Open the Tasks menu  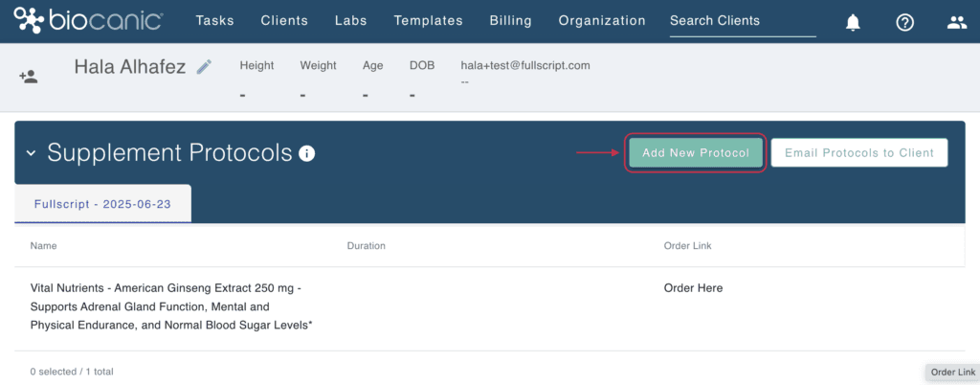pos(215,21)
